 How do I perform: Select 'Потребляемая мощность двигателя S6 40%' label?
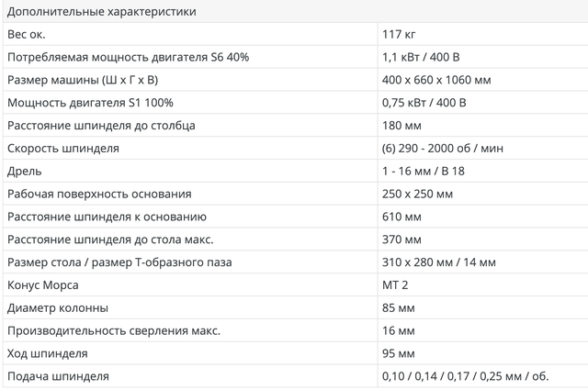coord(128,57)
